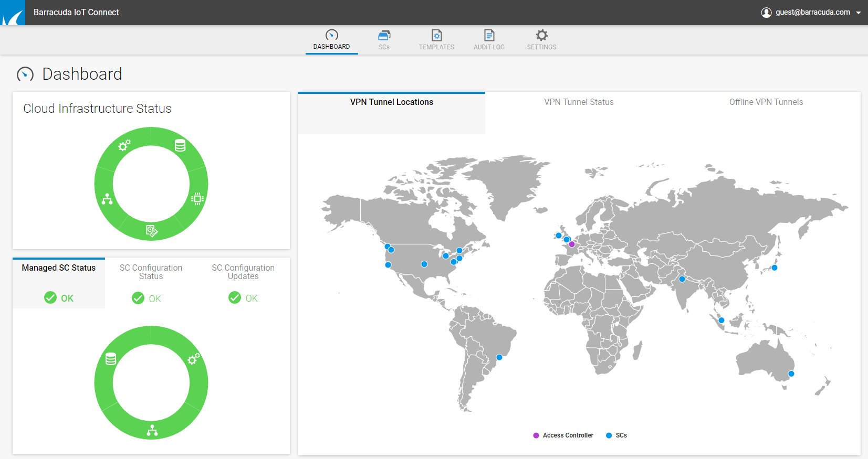Open the Dashboard navigation icon
868x459 pixels.
[331, 35]
